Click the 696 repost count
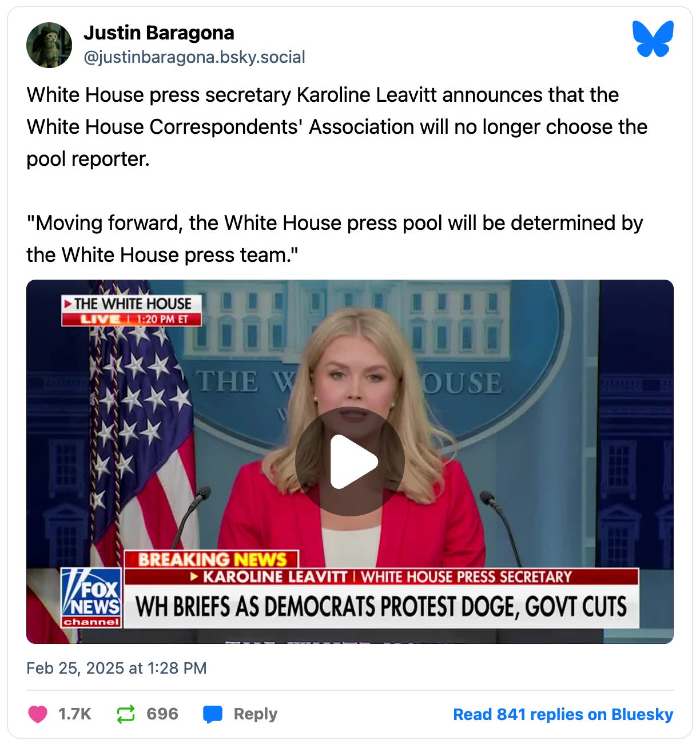Image resolution: width=700 pixels, height=748 pixels. [162, 714]
